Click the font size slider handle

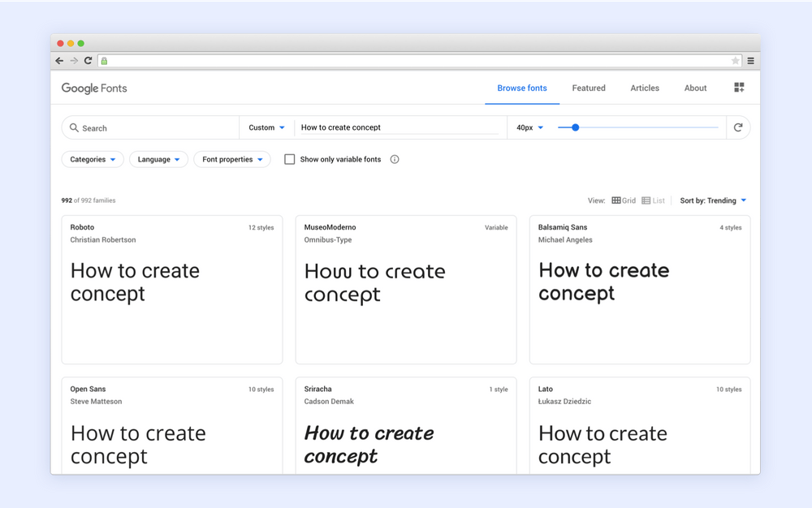pyautogui.click(x=576, y=127)
